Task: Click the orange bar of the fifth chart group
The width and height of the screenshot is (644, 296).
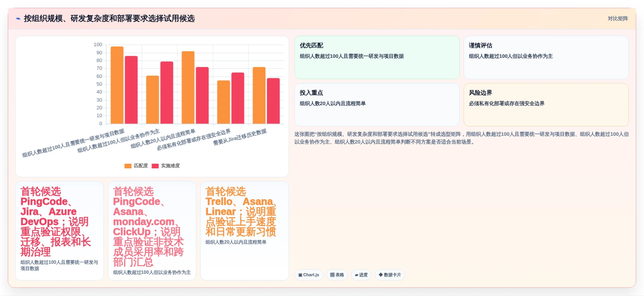Action: click(259, 95)
